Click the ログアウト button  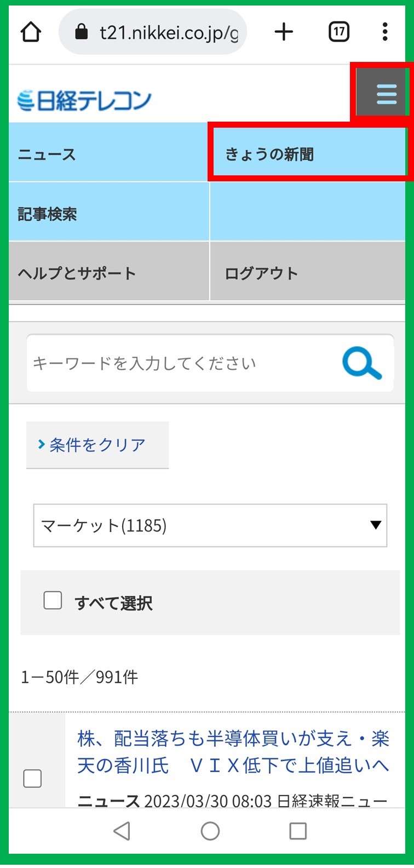click(307, 273)
